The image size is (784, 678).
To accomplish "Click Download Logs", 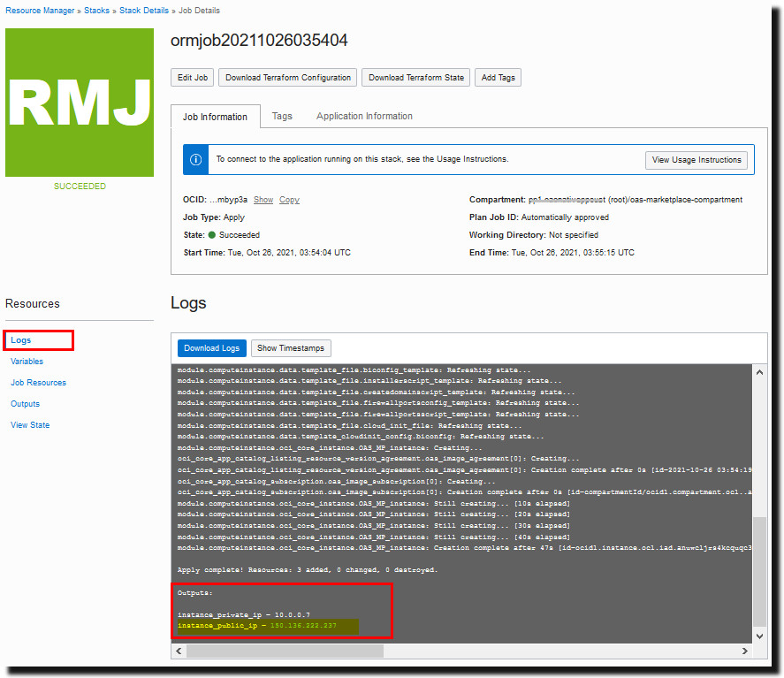I will tap(212, 347).
